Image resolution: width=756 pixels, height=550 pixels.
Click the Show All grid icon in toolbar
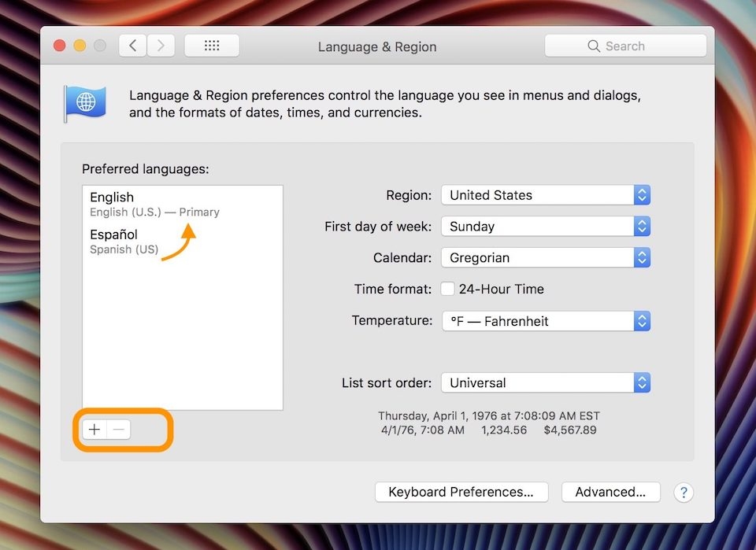211,45
